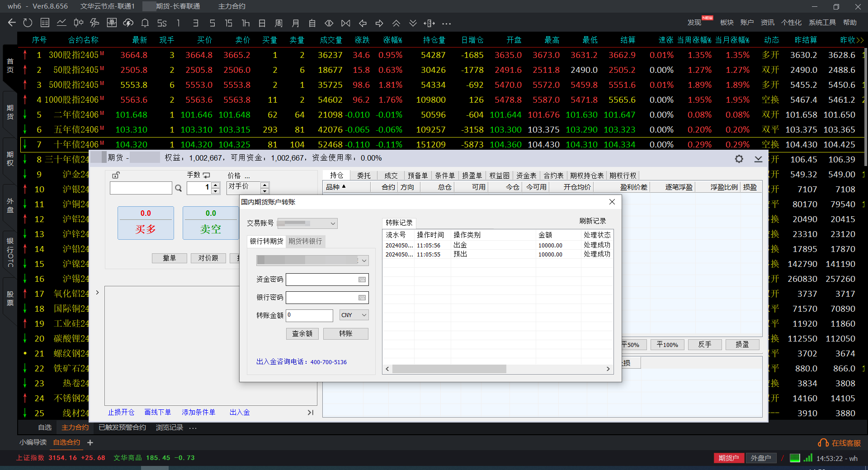Click the 转账金额 amount field

(x=310, y=315)
